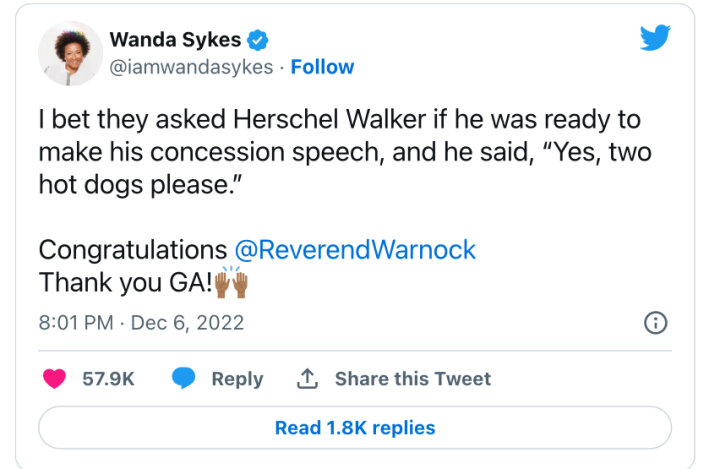Viewport: 720px width, 469px height.
Task: Open the Wanda Sykes display name
Action: [174, 40]
